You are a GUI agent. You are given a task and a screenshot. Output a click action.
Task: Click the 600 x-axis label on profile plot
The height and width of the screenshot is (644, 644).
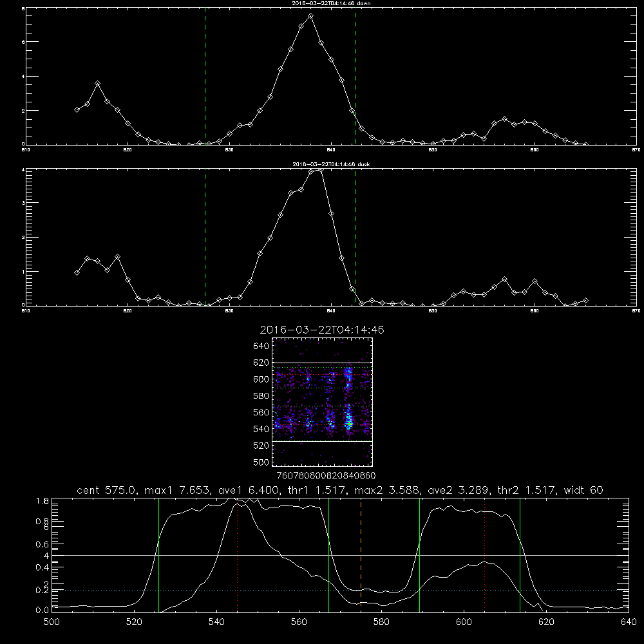click(464, 622)
